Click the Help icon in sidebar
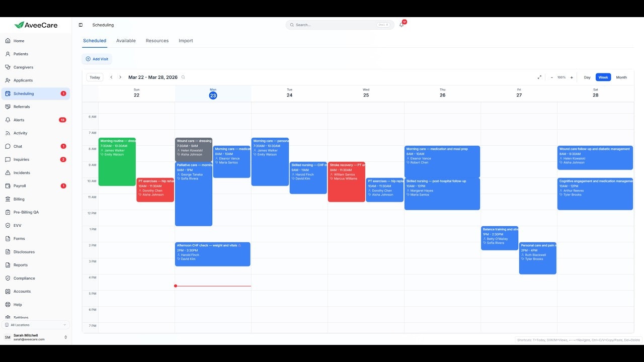Viewport: 644px width, 362px height. tap(8, 305)
